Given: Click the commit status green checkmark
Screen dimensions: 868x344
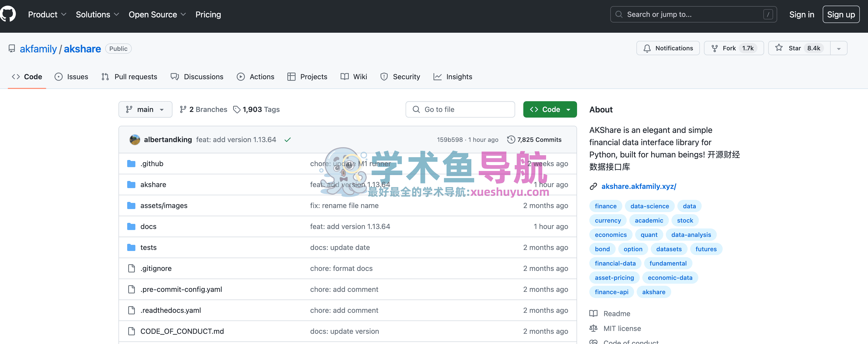Looking at the screenshot, I should (x=287, y=140).
